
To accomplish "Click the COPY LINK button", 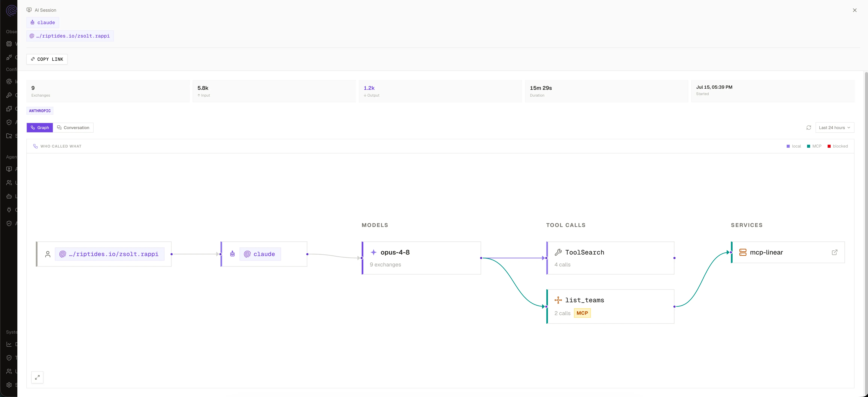I will (47, 59).
